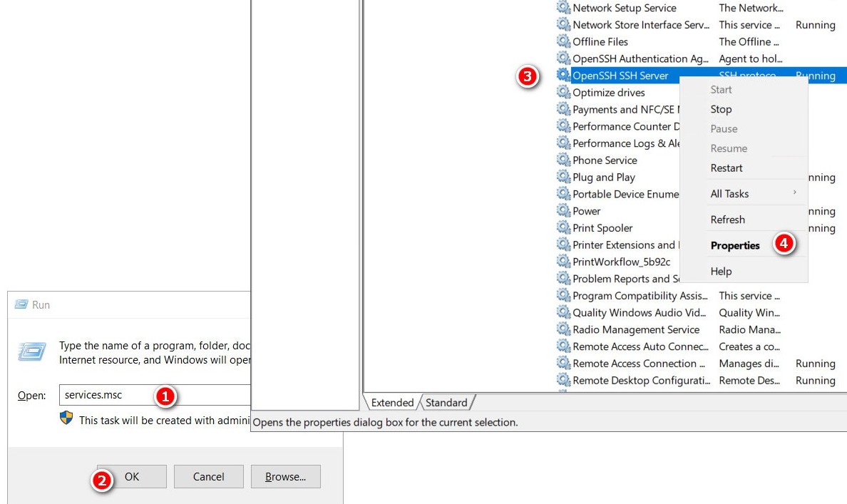Click the gear icon of Program Compatibility Assistant

[563, 295]
